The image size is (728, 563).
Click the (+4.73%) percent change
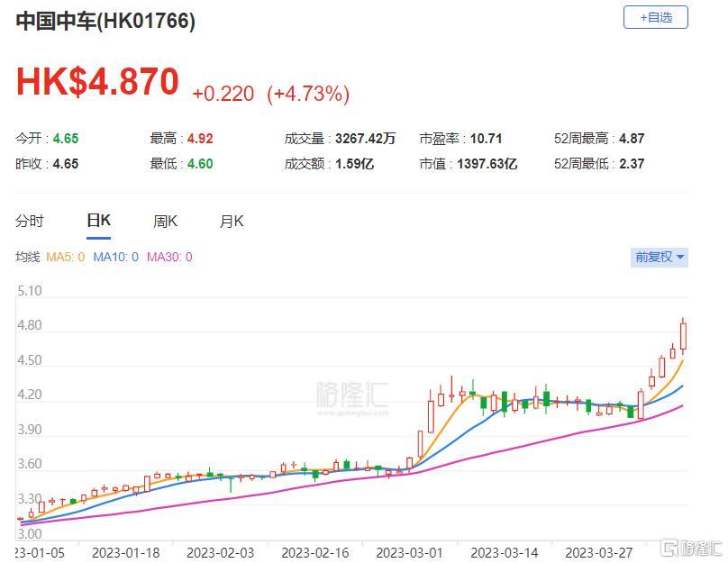pyautogui.click(x=308, y=94)
